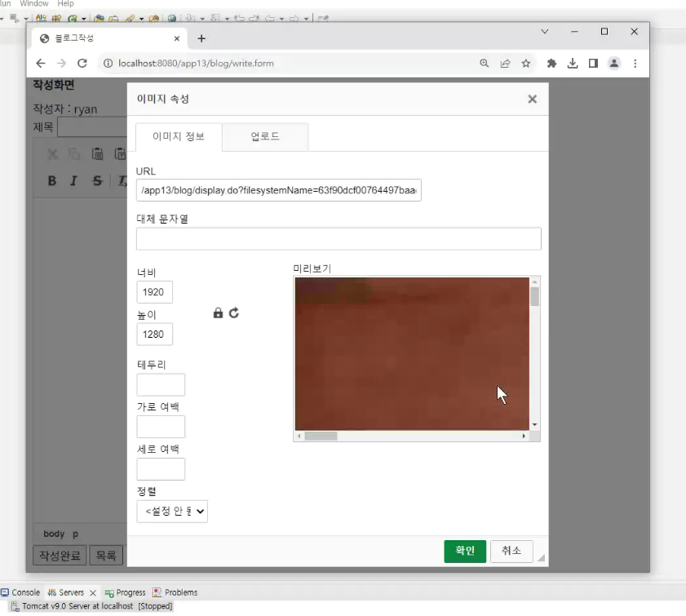686x616 pixels.
Task: Toggle the browser side panel icon
Action: pos(593,64)
